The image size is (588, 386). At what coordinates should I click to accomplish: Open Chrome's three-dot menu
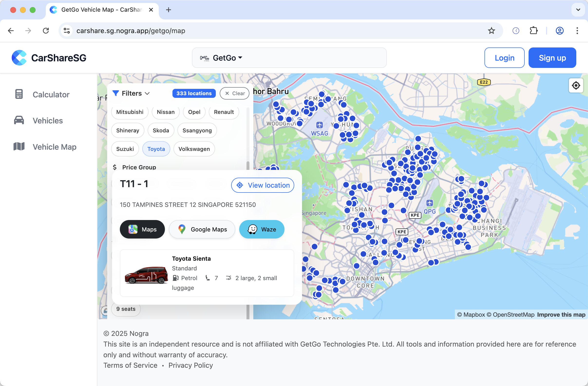577,31
